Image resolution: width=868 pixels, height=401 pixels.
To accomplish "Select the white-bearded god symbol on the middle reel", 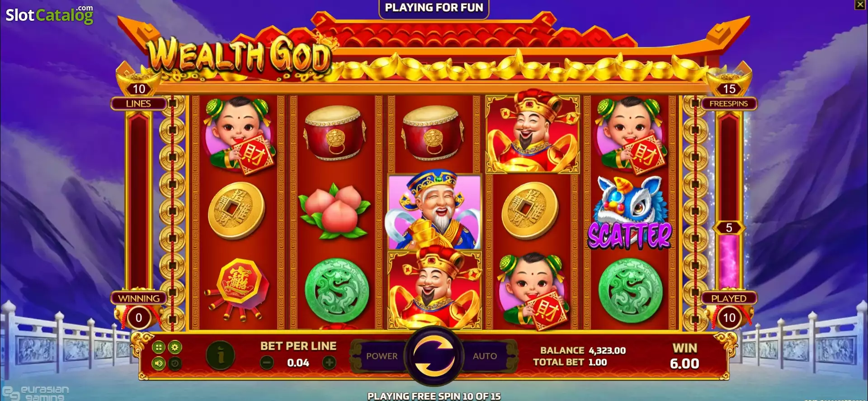I will point(434,211).
